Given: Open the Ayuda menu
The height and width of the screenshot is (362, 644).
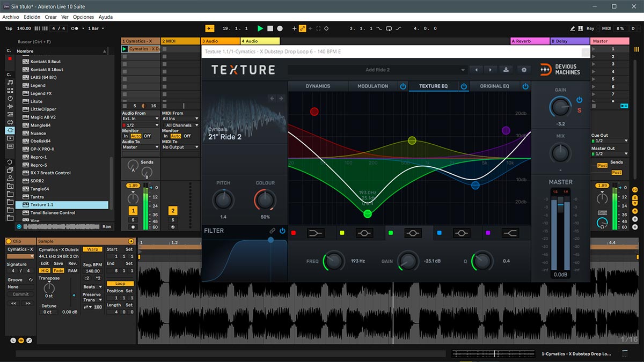Looking at the screenshot, I should [106, 17].
